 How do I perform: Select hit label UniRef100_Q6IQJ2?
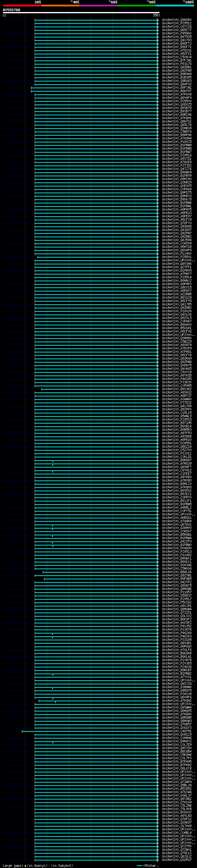[177, 856]
